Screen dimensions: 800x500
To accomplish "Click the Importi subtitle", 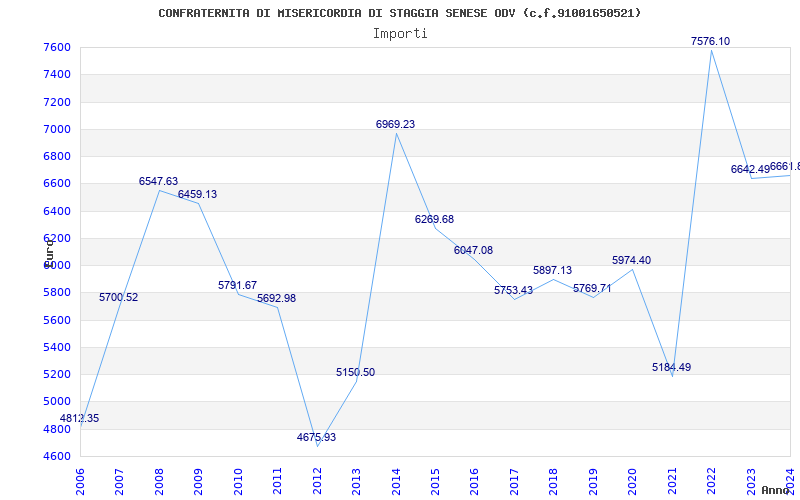I will [400, 34].
